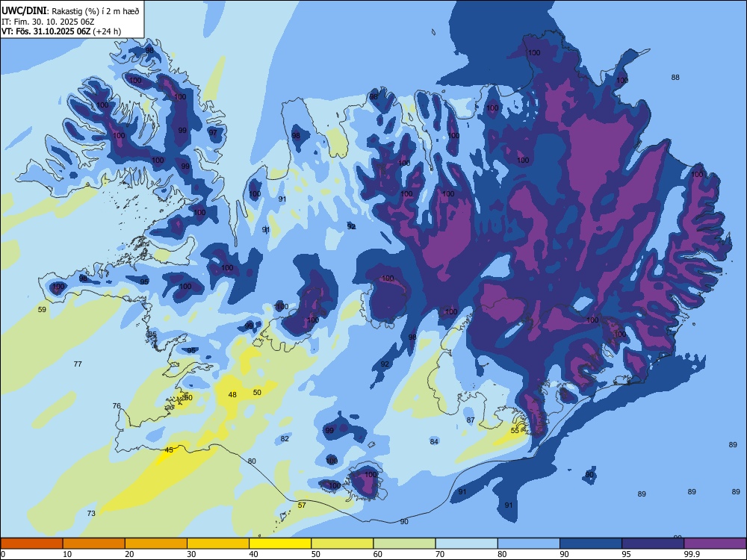The image size is (747, 560).
Task: Click the 10–20 orange legend swatch
Action: click(94, 544)
